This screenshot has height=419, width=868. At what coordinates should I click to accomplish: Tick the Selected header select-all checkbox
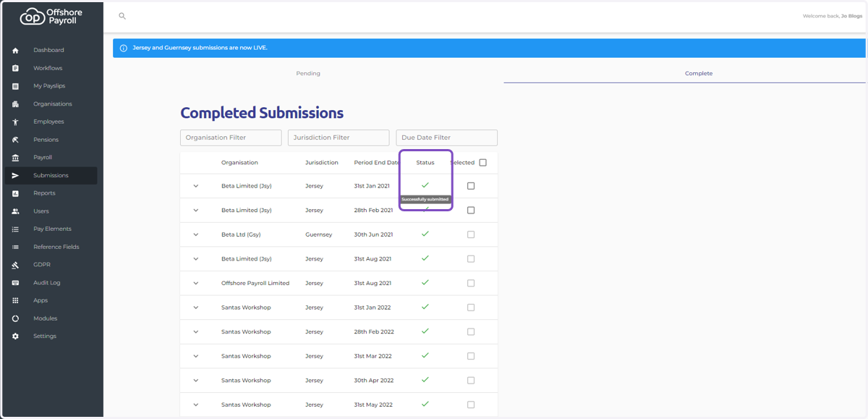click(x=482, y=163)
